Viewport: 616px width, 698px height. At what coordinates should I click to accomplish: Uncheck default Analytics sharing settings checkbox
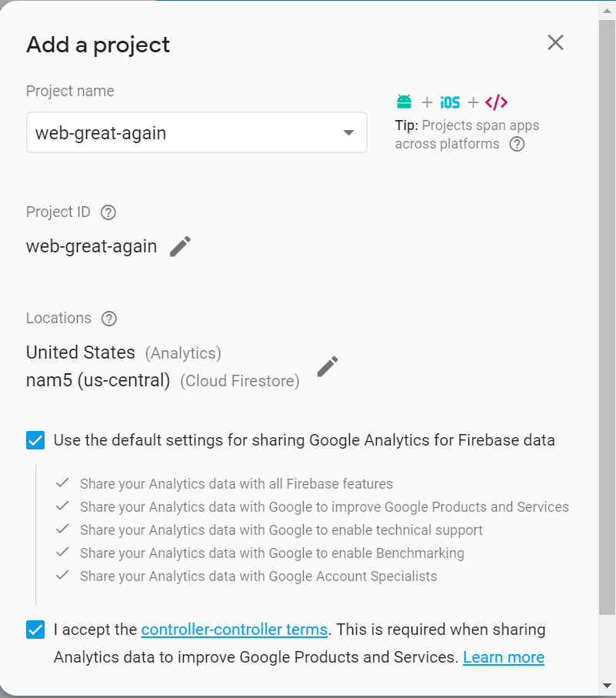(x=35, y=440)
